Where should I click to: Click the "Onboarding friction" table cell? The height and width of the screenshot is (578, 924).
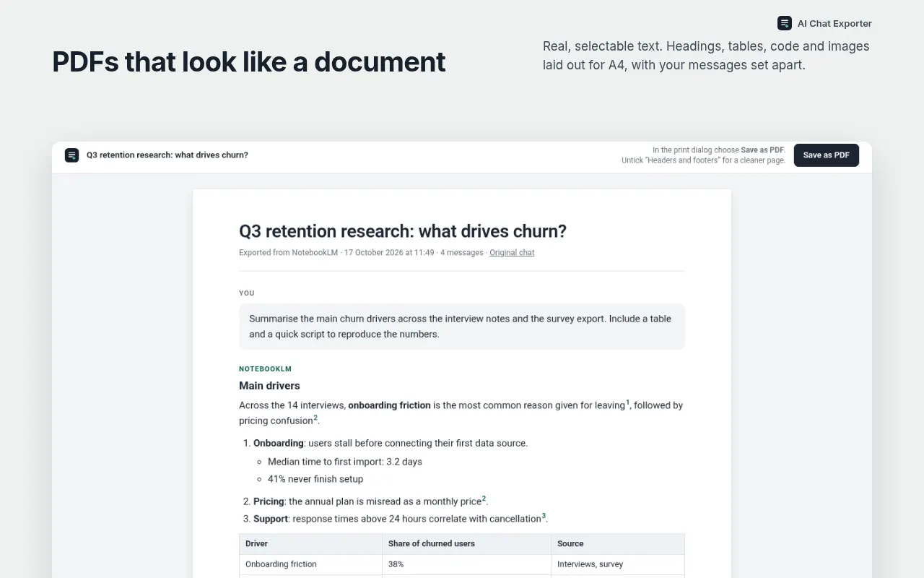tap(310, 564)
